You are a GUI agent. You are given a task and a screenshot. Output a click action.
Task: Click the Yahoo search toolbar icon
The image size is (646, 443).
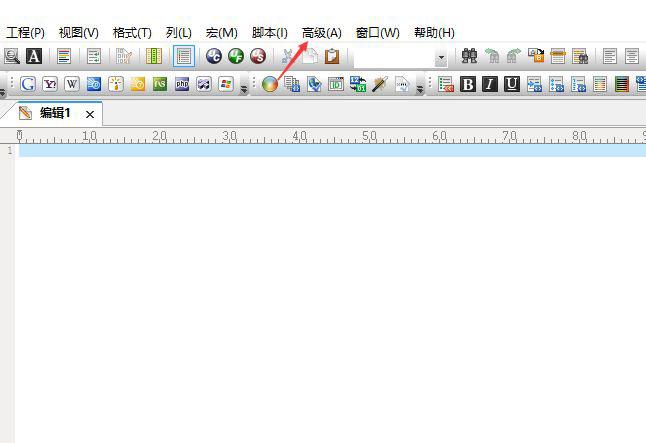[50, 85]
